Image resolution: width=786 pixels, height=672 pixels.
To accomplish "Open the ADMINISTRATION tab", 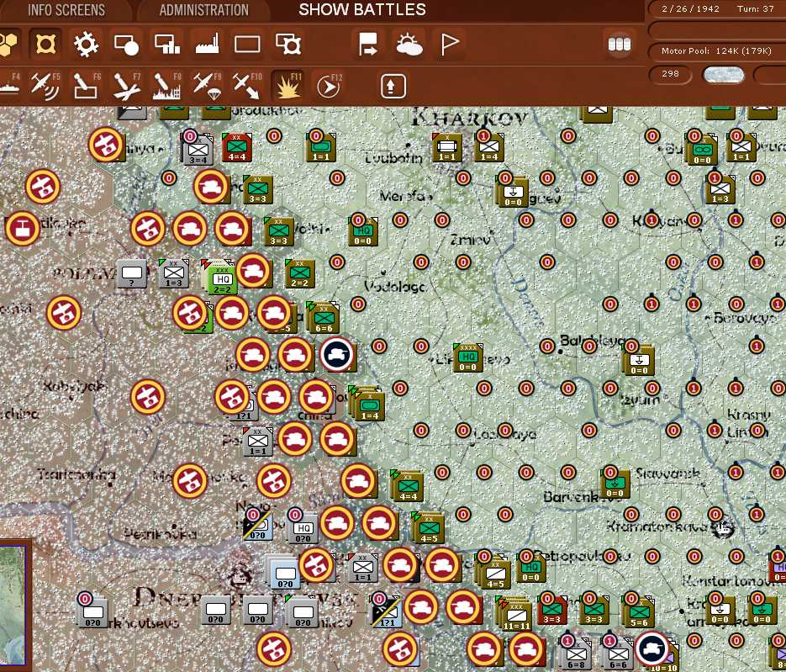I will pyautogui.click(x=204, y=9).
